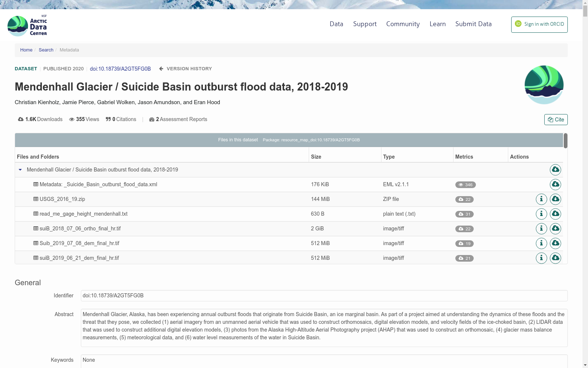Show info for suiB_2019_06_21_dem_final_hr.tif

541,258
